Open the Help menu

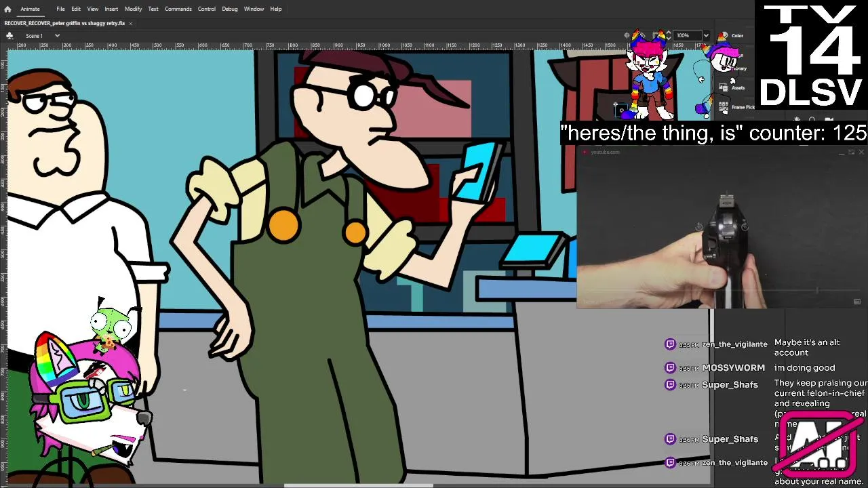pos(276,9)
